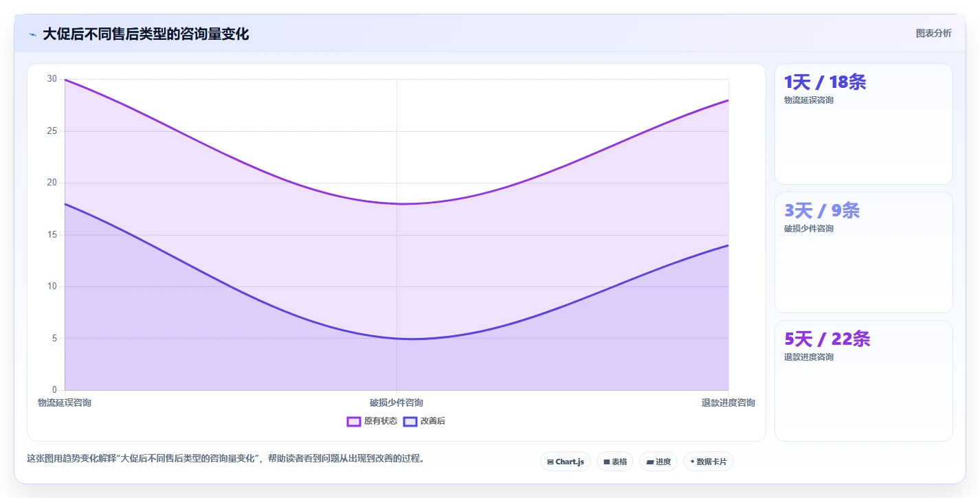Open the 1天 / 18条 data card
Screen dimensions: 980x498
click(x=863, y=124)
